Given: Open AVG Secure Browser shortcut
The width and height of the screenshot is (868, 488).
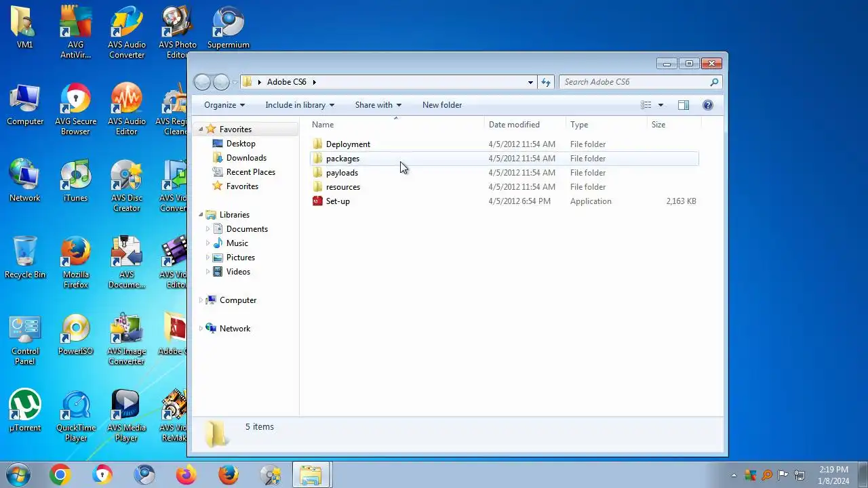Looking at the screenshot, I should (x=75, y=110).
